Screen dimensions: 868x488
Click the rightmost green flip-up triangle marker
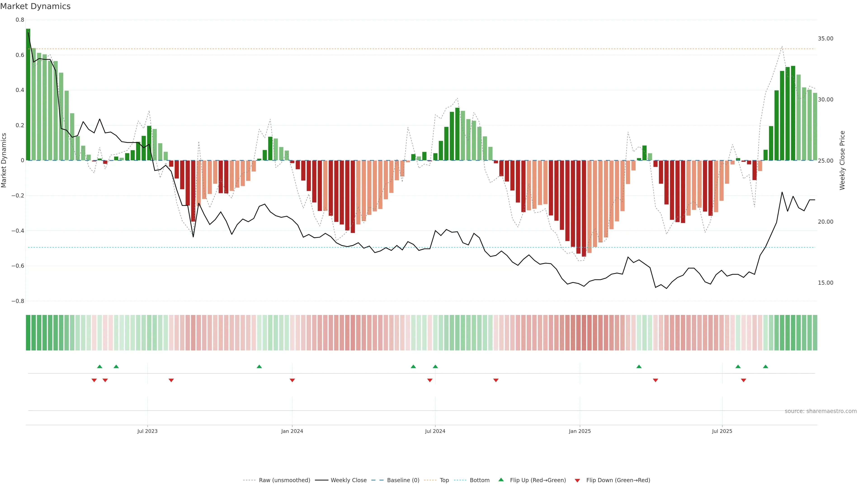pyautogui.click(x=765, y=366)
